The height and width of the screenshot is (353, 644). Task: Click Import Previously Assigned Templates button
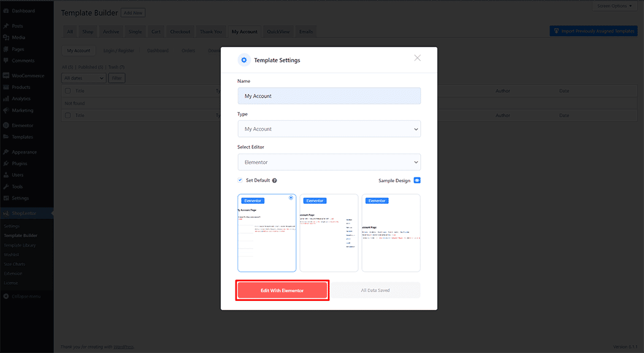pyautogui.click(x=593, y=31)
